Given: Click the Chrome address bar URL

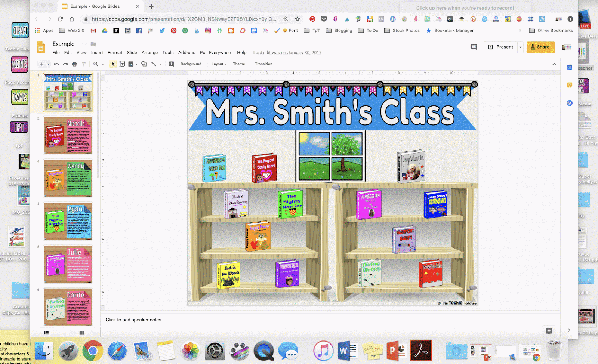Looking at the screenshot, I should (x=184, y=19).
